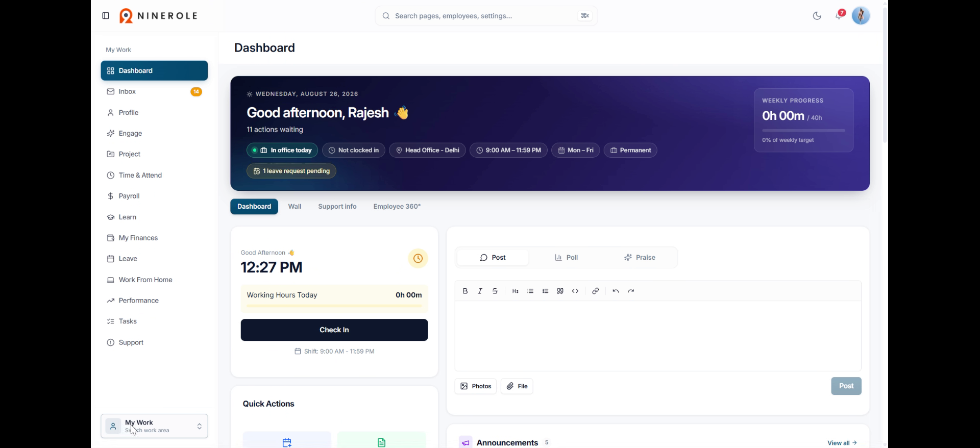Insert bulleted list
Viewport: 980px width, 448px height.
[530, 291]
